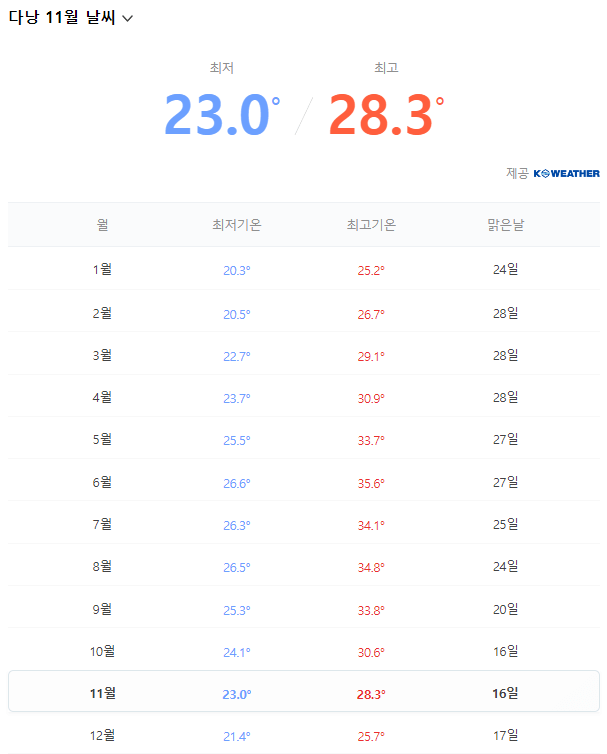Click 26.3° low temperature for 7월
This screenshot has height=754, width=607.
(237, 526)
